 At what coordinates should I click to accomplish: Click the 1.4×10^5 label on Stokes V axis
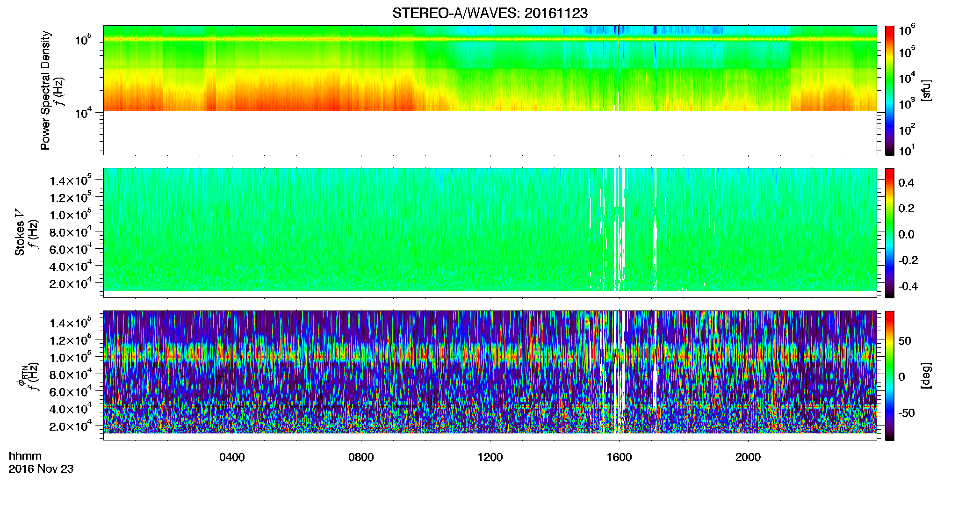pos(71,180)
